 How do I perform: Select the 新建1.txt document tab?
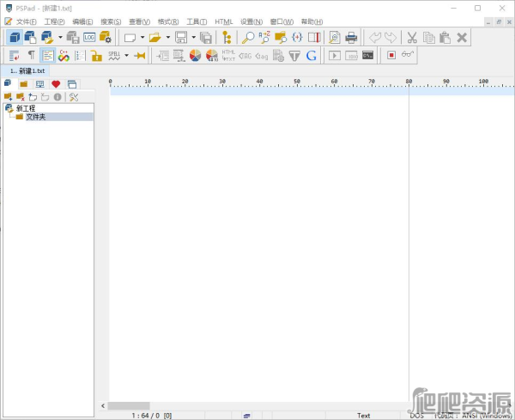pyautogui.click(x=25, y=70)
